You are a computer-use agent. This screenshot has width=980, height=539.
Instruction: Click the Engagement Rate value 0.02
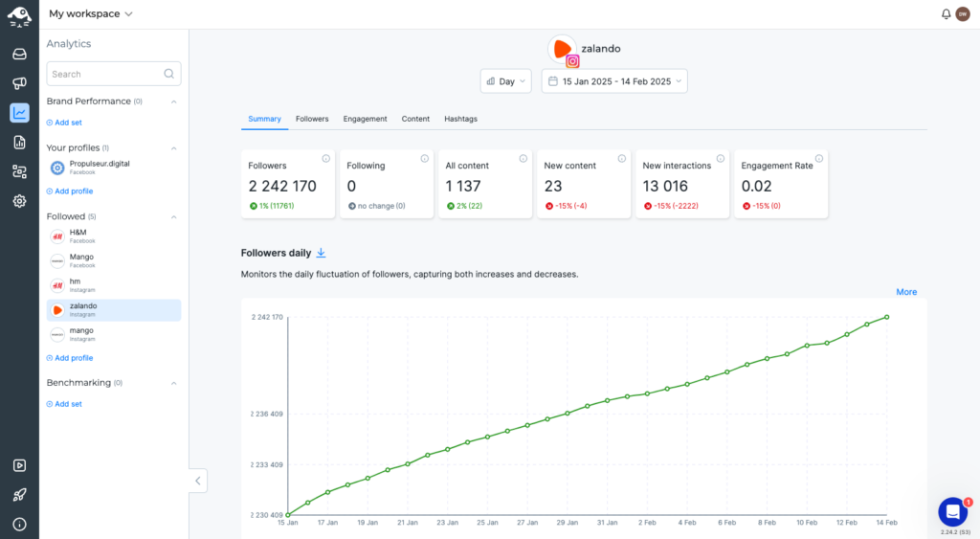click(x=756, y=187)
